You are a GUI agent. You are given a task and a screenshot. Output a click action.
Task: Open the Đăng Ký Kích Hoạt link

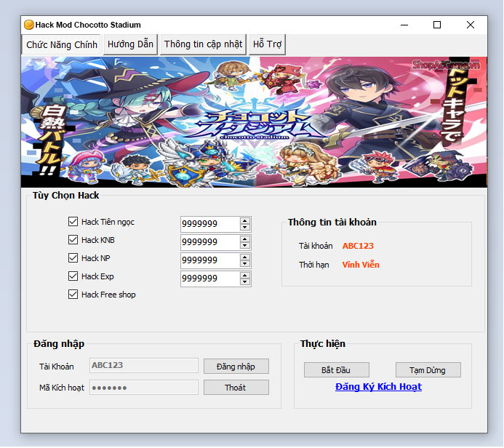pyautogui.click(x=378, y=387)
